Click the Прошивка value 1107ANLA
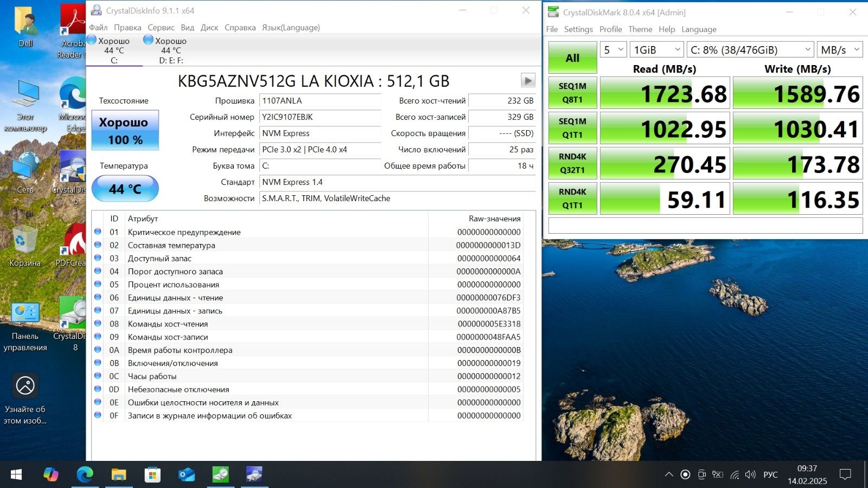The height and width of the screenshot is (488, 868). [320, 101]
